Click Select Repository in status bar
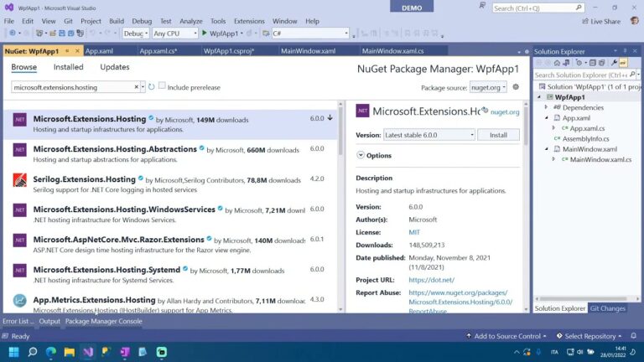 tap(589, 336)
